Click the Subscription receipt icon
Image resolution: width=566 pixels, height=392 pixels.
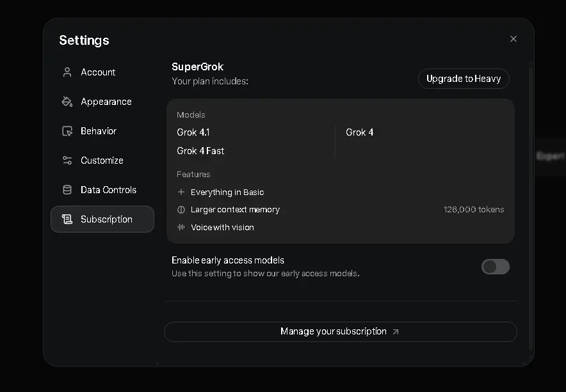coord(67,219)
